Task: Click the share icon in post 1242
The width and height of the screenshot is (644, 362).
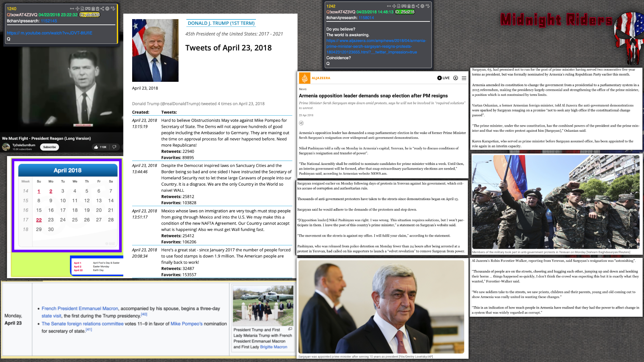Action: tap(418, 6)
